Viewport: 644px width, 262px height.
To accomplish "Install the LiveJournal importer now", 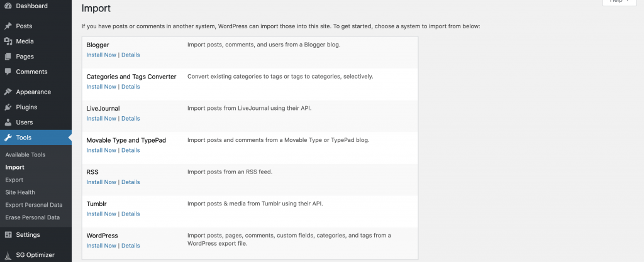I will click(101, 119).
